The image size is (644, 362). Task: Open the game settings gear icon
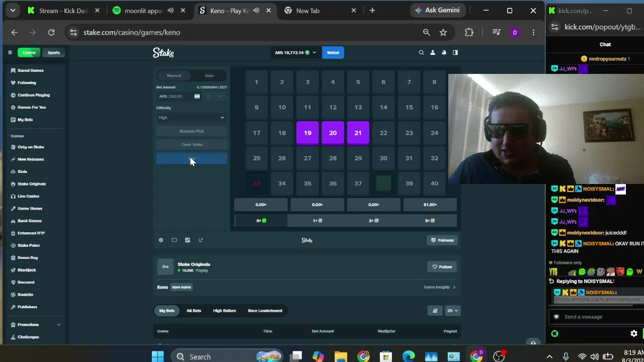pos(161,240)
